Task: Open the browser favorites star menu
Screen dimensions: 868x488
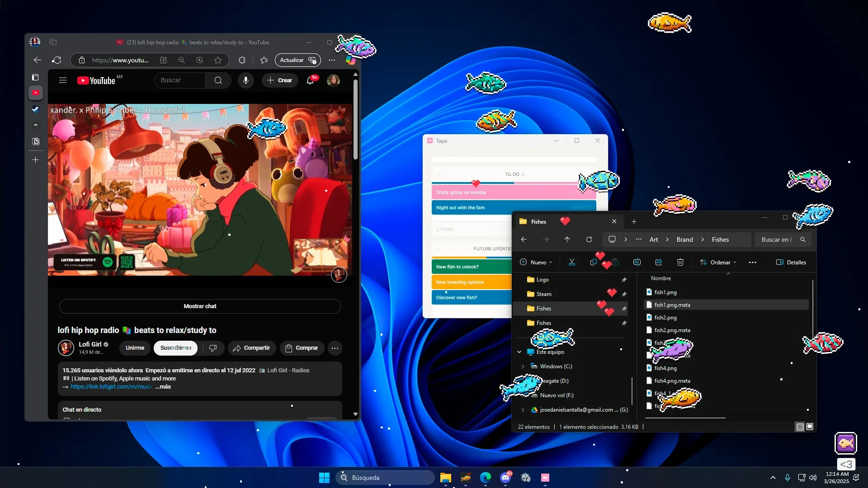Action: tap(264, 60)
